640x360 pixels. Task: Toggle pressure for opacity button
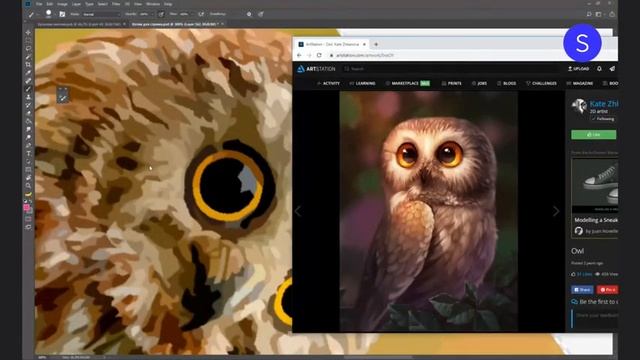coord(161,14)
